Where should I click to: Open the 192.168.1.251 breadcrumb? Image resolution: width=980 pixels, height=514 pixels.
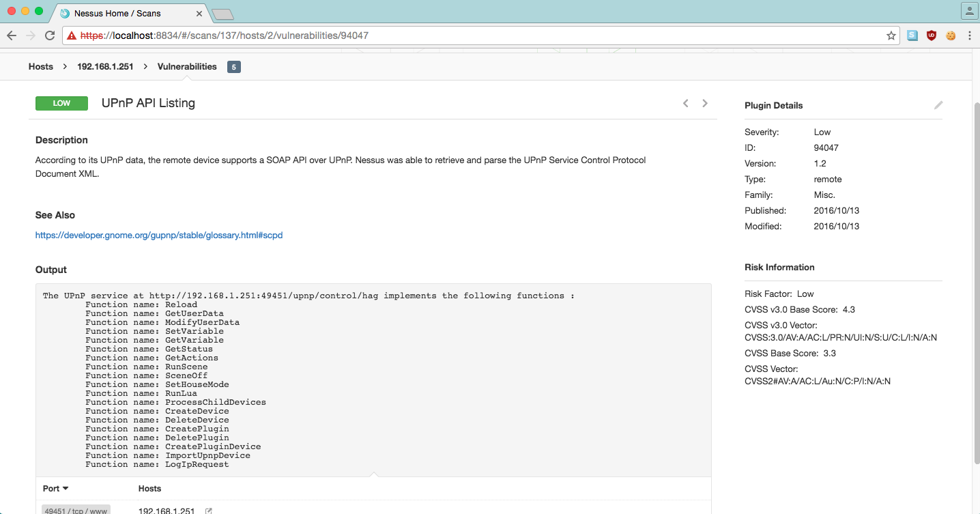pos(105,66)
